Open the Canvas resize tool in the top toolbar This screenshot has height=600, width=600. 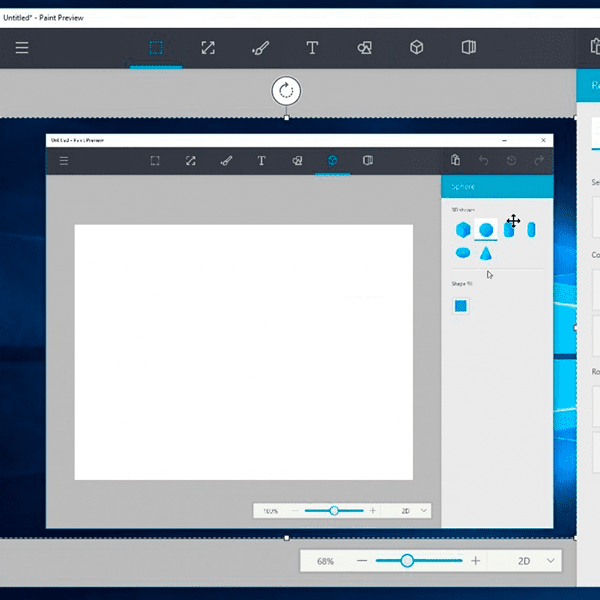pyautogui.click(x=208, y=47)
